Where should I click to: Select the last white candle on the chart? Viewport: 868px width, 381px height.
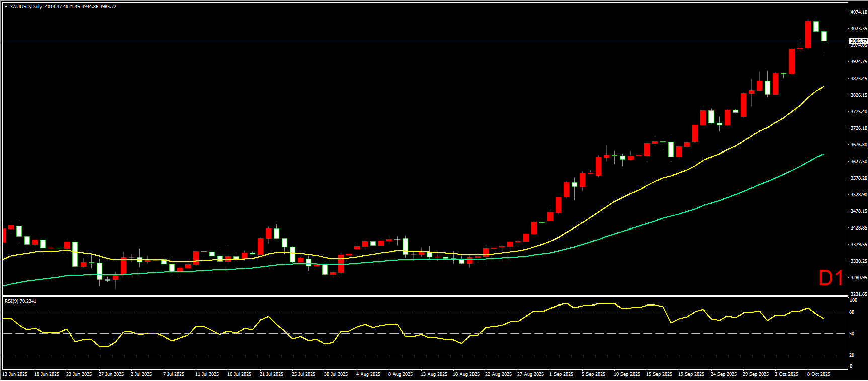(824, 36)
